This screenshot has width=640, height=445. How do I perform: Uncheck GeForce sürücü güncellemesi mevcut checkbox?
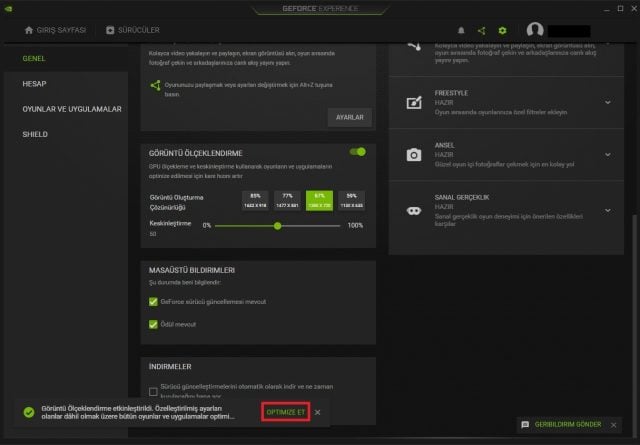pyautogui.click(x=153, y=302)
